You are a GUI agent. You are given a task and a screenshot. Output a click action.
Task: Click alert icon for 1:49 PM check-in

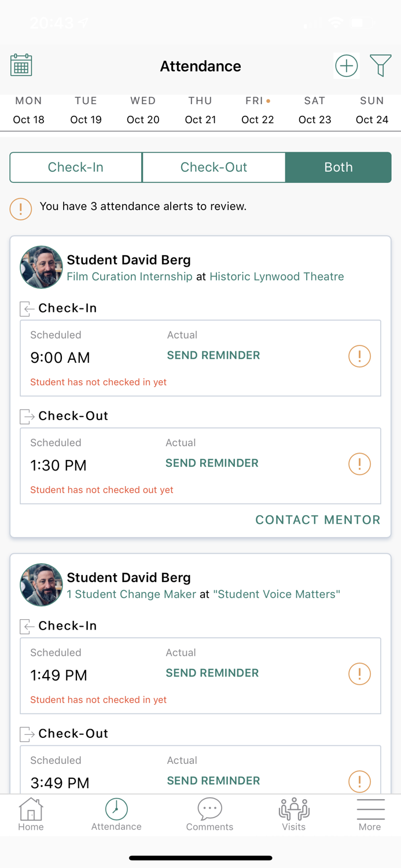(359, 674)
